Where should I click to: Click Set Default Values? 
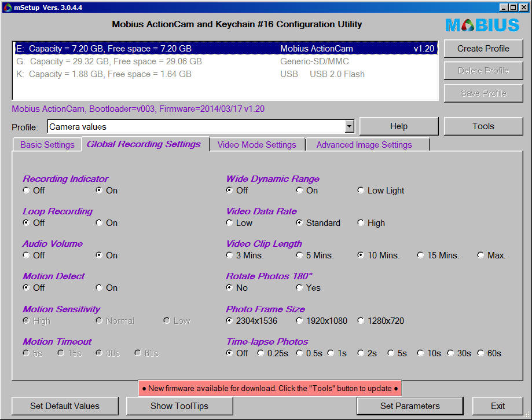point(65,406)
